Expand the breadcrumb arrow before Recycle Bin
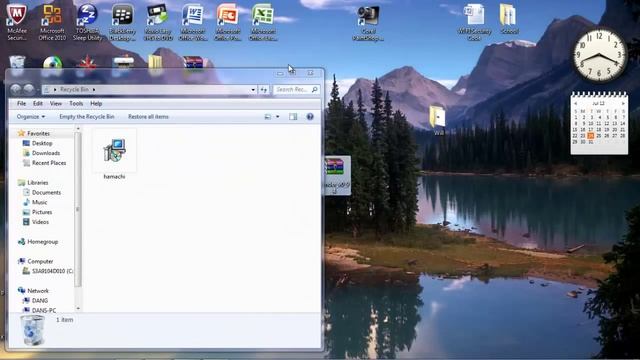 pyautogui.click(x=55, y=89)
